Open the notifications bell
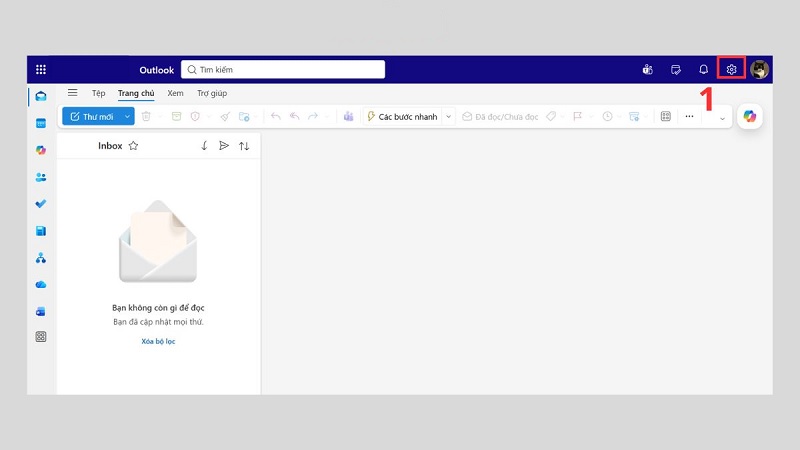800x450 pixels. 703,69
